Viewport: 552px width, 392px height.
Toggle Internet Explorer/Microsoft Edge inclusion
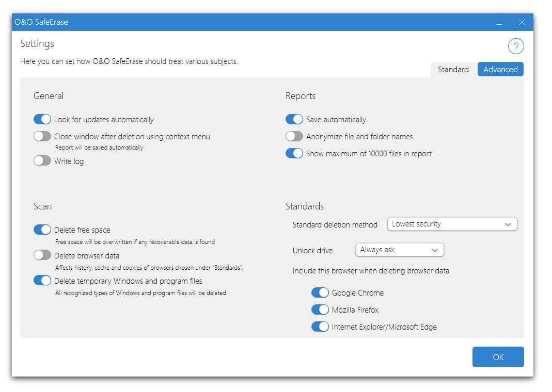click(320, 327)
